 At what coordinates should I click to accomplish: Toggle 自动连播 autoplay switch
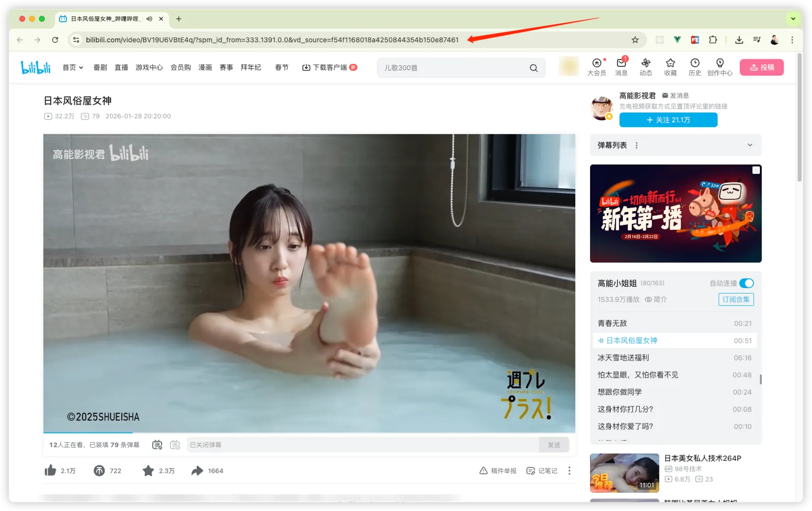click(746, 283)
